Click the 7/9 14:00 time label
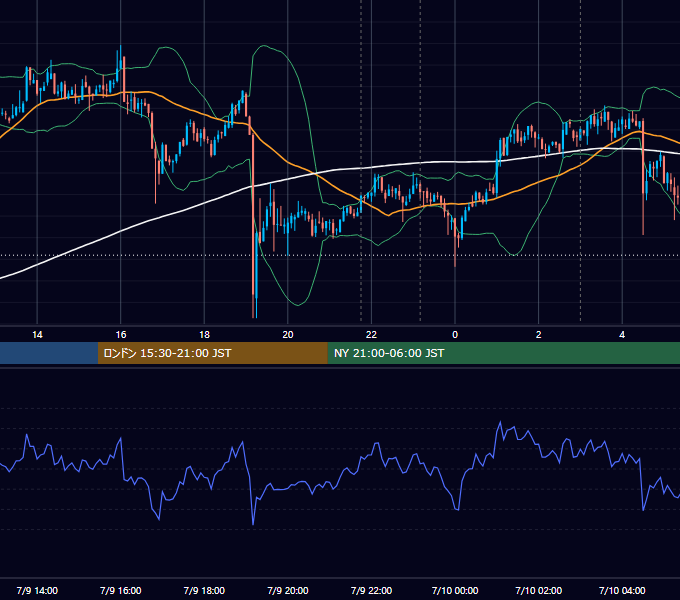The width and height of the screenshot is (680, 600). coord(37,590)
